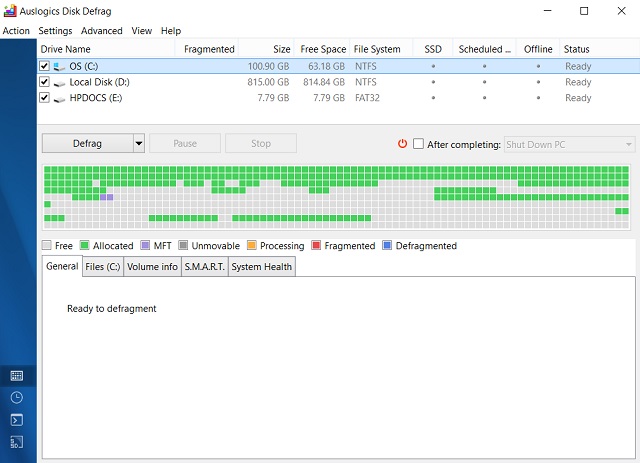Click the FAT32 file system cell
Screen dimensions: 640x463
(367, 98)
